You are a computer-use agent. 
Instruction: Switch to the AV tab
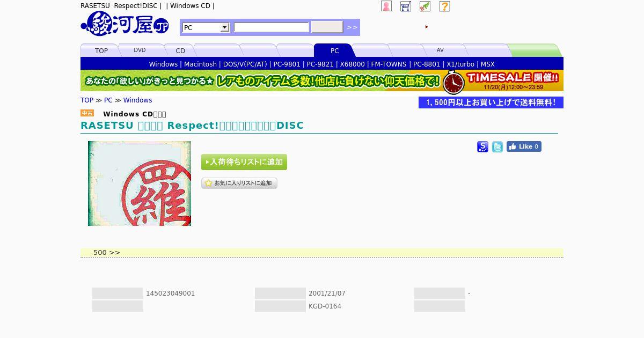pos(440,50)
